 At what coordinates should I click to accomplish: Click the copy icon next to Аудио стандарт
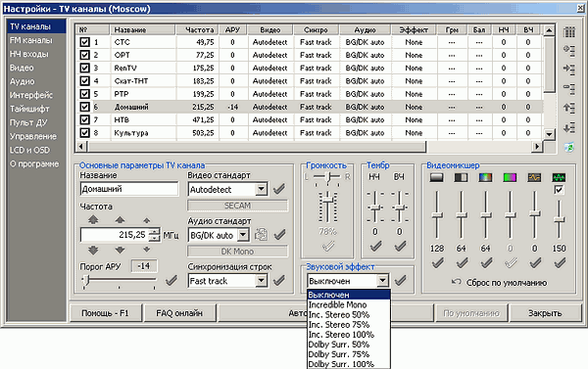coord(261,235)
